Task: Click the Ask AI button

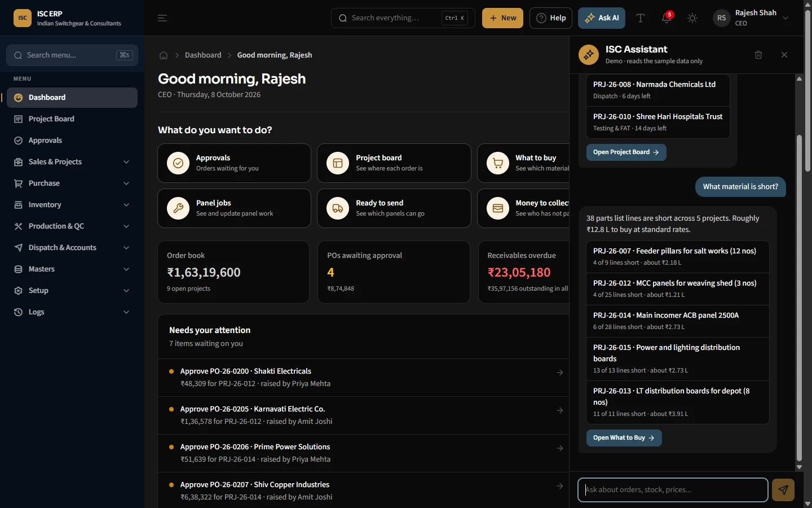Action: click(x=602, y=18)
